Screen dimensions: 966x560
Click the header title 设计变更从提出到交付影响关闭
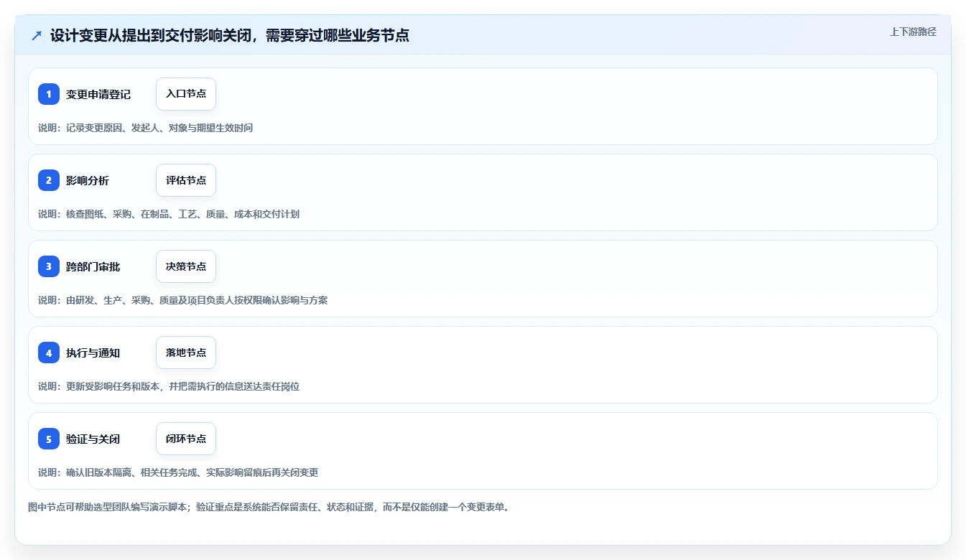point(230,35)
